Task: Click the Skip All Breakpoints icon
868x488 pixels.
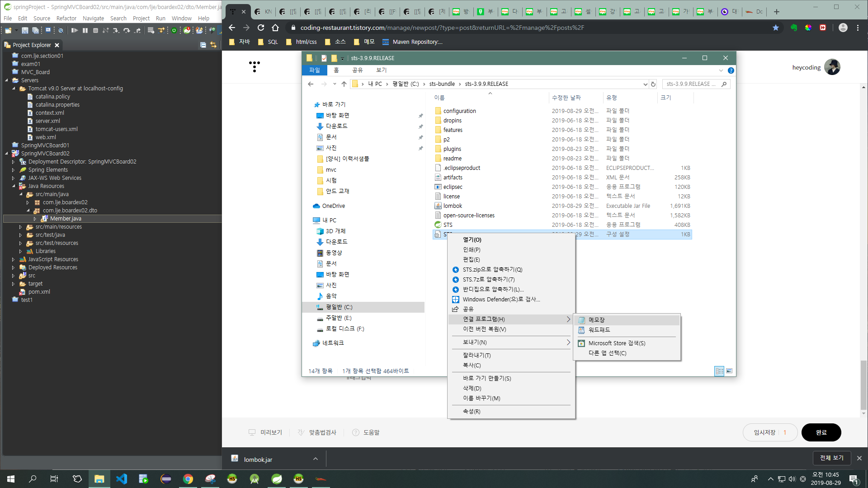Action: pyautogui.click(x=61, y=30)
